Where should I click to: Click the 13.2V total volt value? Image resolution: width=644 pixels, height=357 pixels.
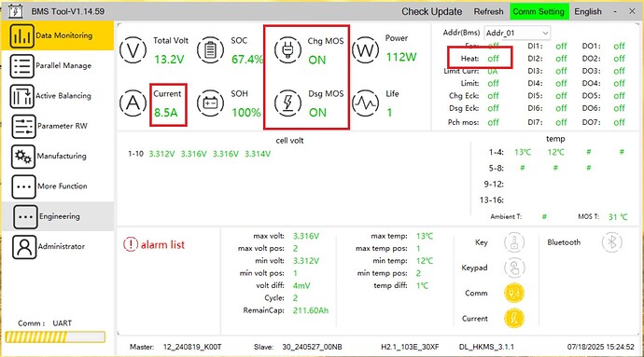[169, 60]
